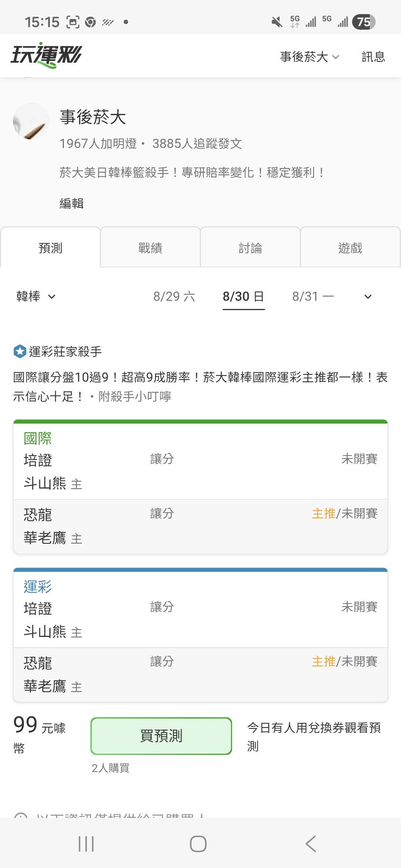401x868 pixels.
Task: Select the 8/31 一 date
Action: [x=313, y=296]
